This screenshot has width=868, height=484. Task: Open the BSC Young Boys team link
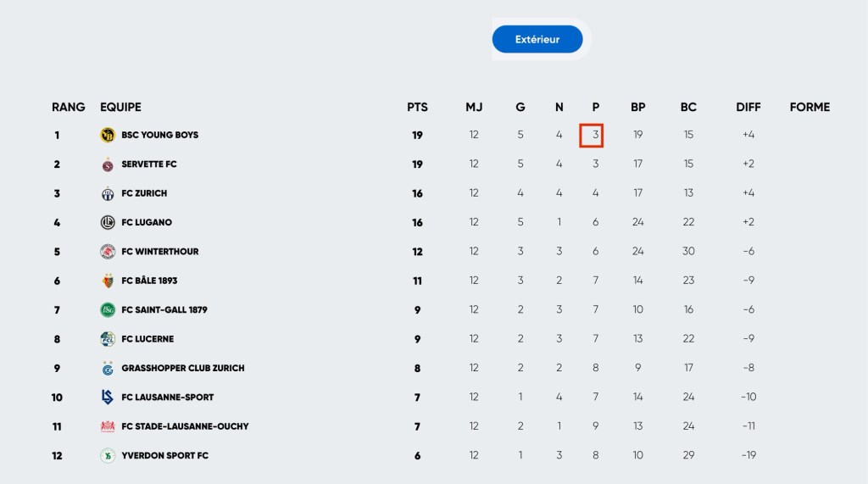[159, 135]
